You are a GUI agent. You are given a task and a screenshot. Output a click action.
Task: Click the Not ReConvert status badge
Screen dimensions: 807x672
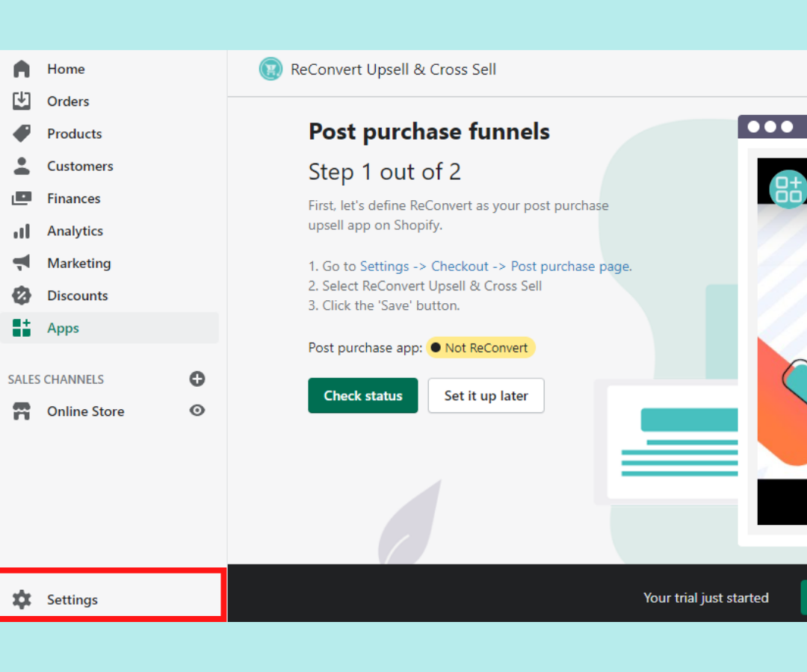click(480, 347)
